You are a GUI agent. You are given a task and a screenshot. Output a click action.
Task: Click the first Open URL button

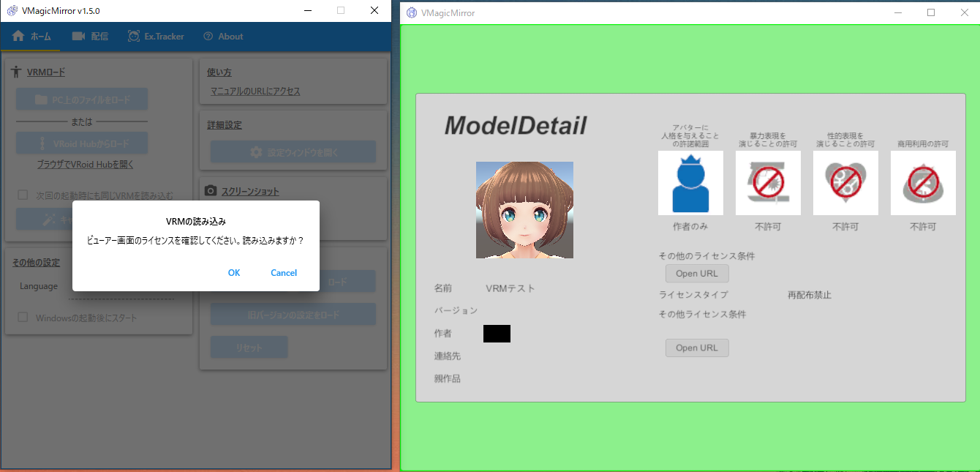tap(696, 273)
